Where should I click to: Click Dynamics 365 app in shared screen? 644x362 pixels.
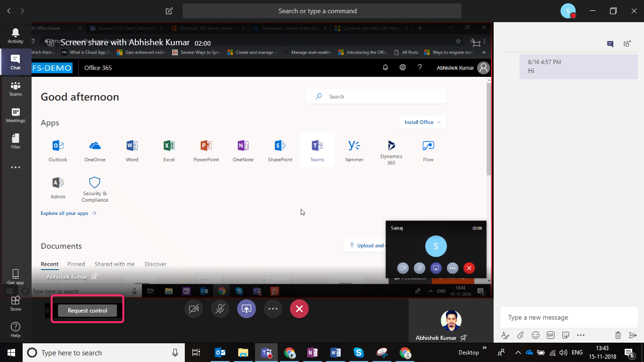pos(391,152)
